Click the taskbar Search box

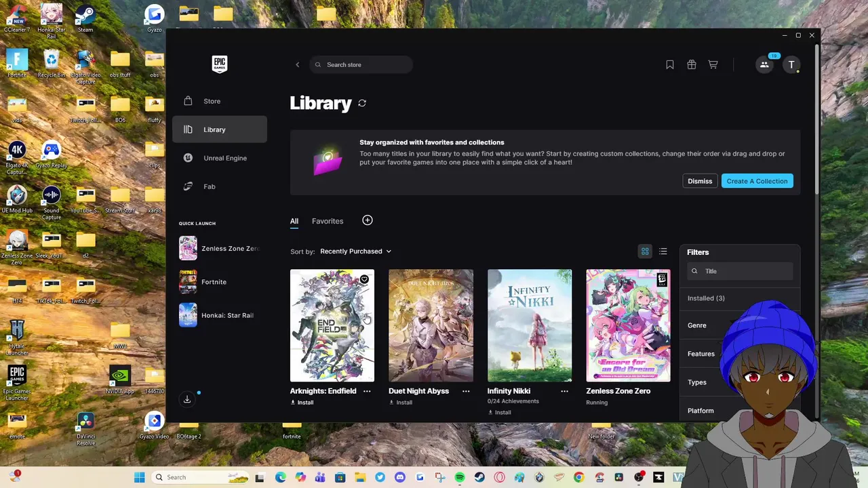click(x=201, y=477)
